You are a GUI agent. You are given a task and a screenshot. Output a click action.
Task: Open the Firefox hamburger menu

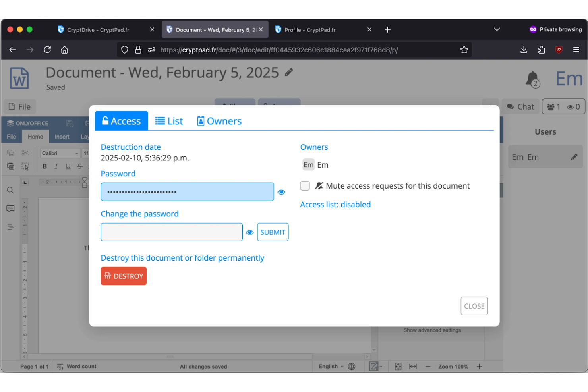(576, 50)
